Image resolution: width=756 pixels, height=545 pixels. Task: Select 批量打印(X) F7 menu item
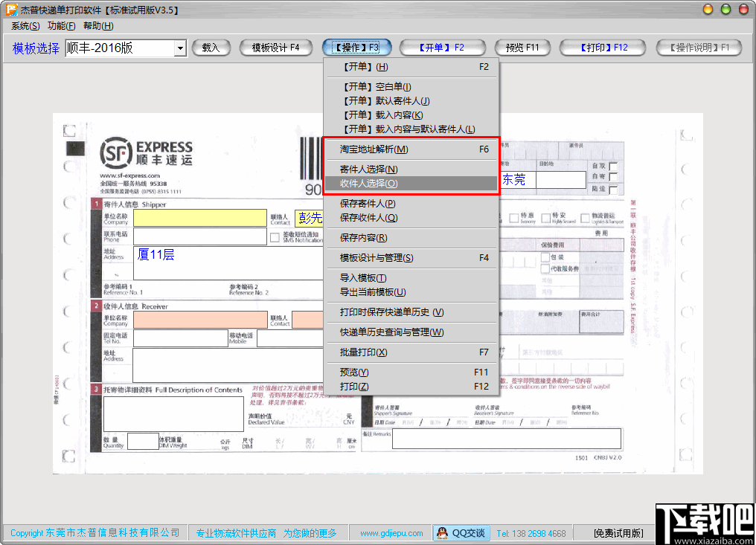(411, 352)
